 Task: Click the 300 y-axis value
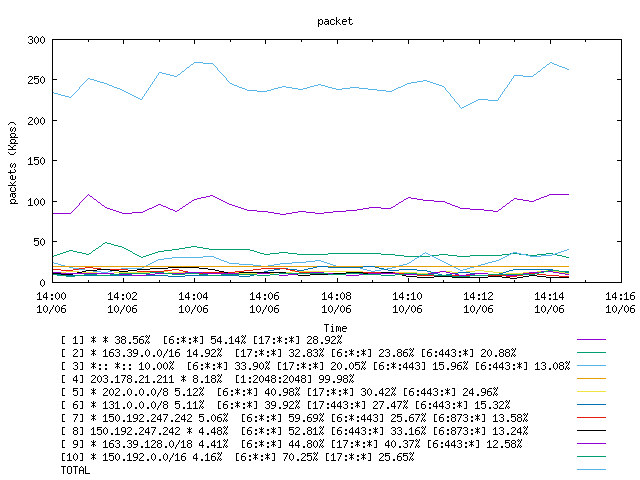tap(36, 40)
